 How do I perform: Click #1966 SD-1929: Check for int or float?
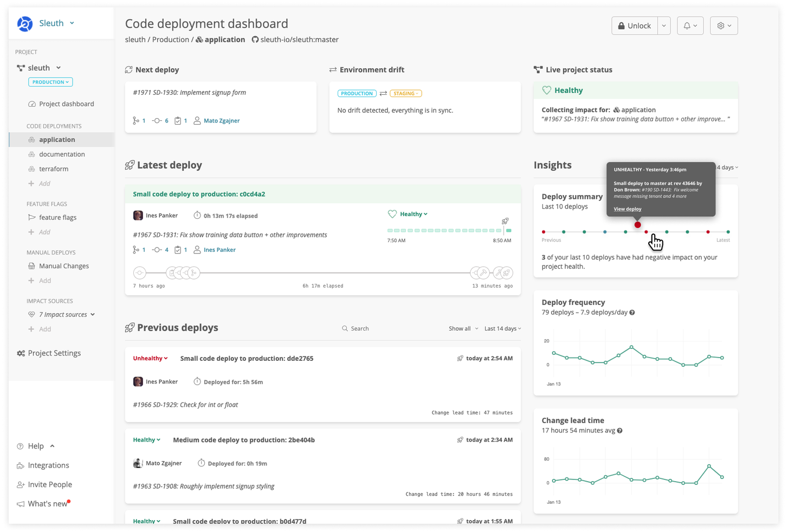point(185,405)
